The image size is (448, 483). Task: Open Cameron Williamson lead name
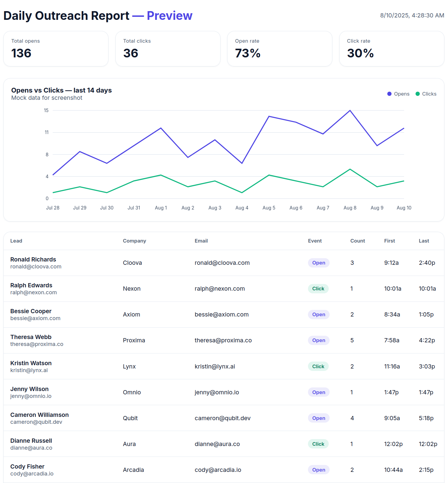[39, 415]
